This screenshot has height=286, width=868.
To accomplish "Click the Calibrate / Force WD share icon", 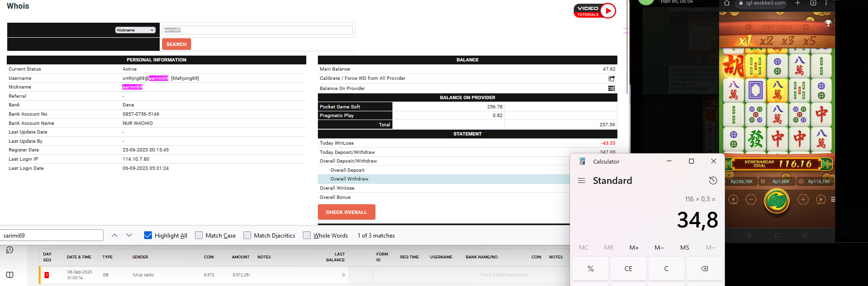I will click(x=612, y=78).
